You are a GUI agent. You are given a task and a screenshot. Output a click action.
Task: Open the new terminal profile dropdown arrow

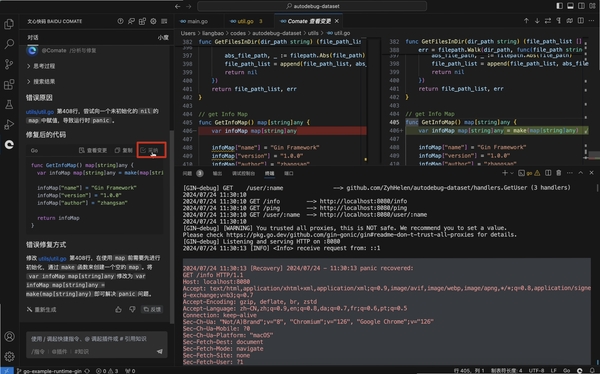pyautogui.click(x=512, y=173)
